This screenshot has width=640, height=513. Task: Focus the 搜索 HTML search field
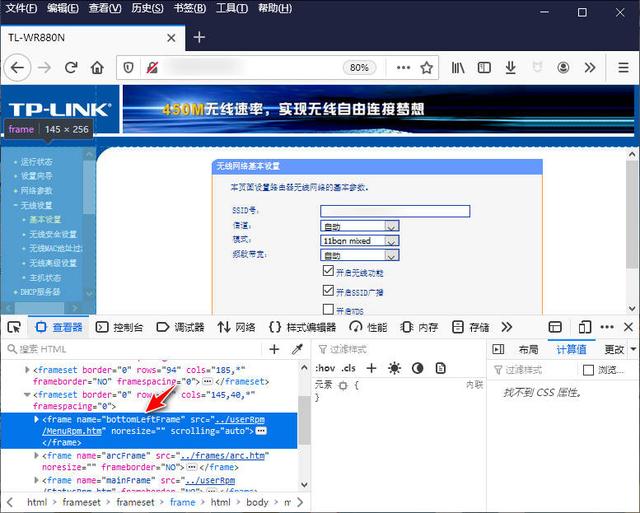134,349
